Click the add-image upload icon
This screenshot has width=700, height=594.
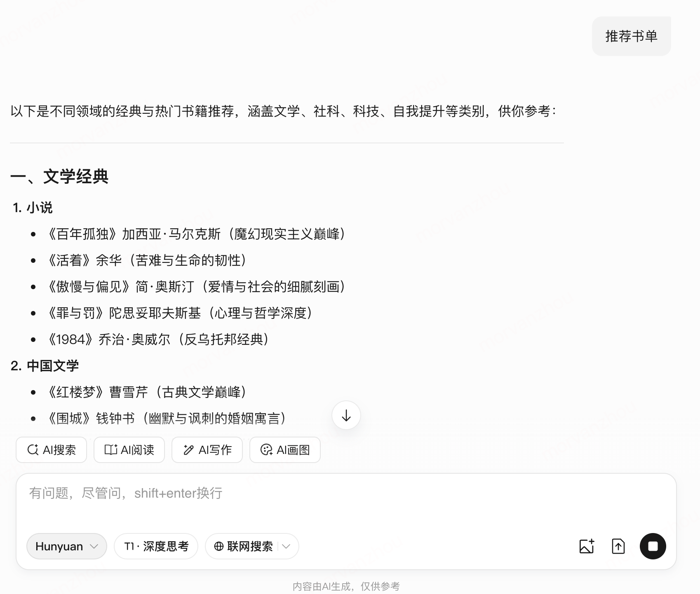(586, 546)
